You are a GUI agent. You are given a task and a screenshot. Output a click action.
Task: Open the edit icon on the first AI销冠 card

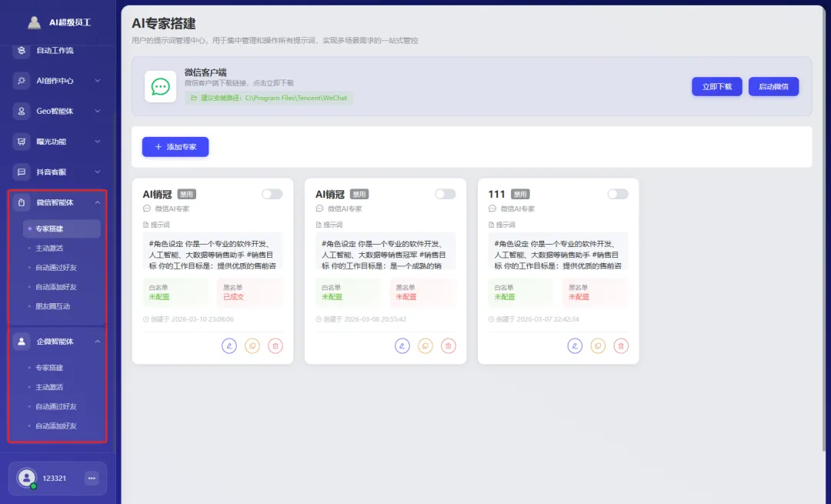click(229, 345)
